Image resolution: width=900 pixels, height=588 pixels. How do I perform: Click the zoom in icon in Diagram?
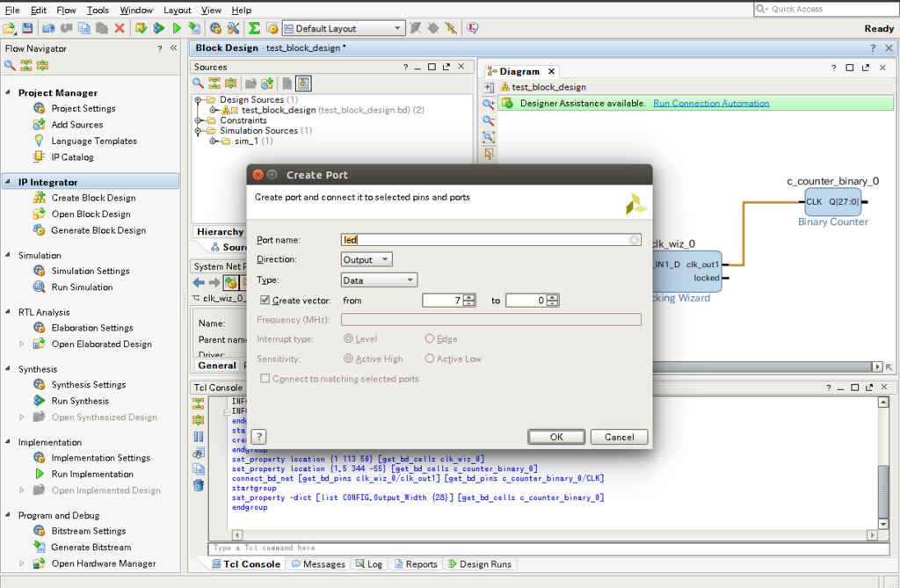click(x=489, y=104)
